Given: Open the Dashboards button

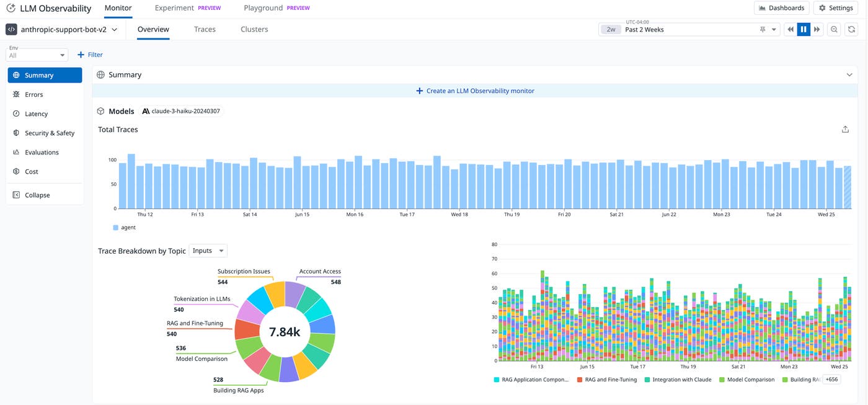Looking at the screenshot, I should coord(781,8).
